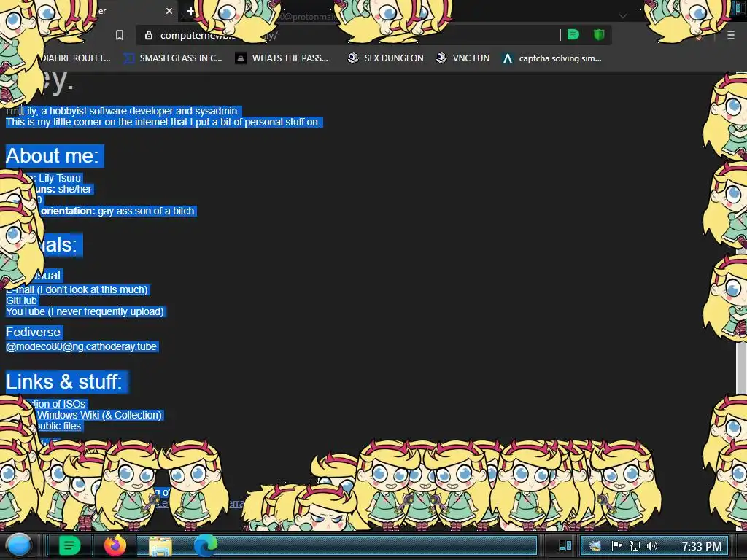Screen dimensions: 747x560
Task: Open the Windows Start orb
Action: click(x=19, y=545)
